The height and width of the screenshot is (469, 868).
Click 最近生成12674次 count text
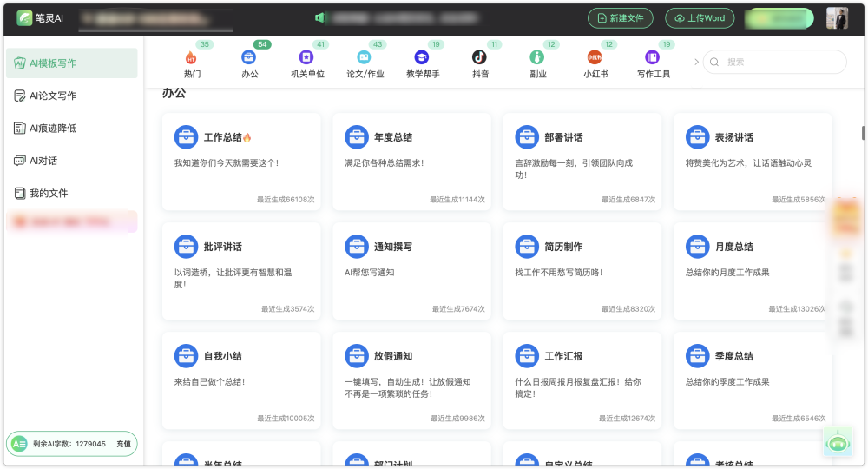(627, 419)
